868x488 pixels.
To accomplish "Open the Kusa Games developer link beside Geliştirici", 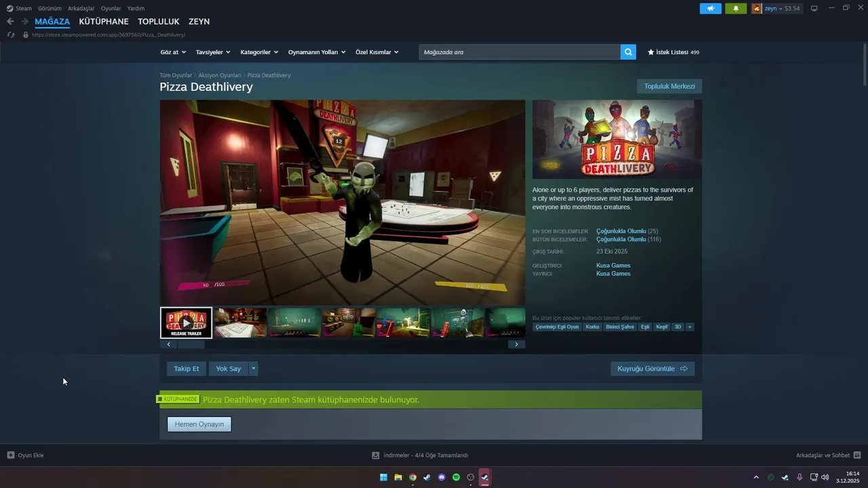I will (613, 265).
